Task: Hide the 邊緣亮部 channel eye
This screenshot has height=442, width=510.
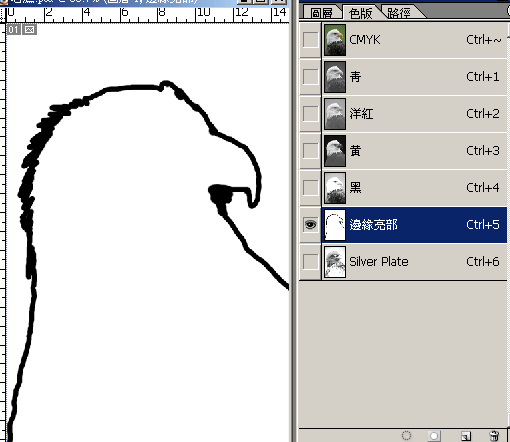Action: [310, 224]
